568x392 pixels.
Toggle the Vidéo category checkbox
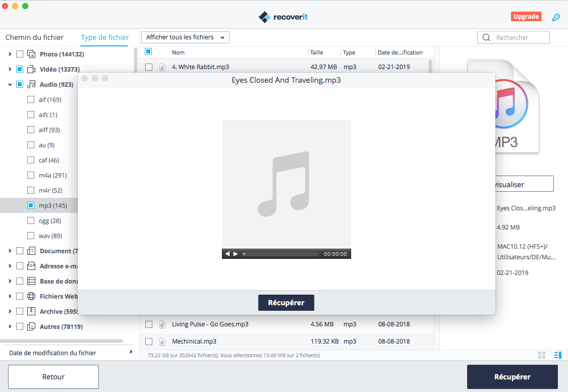point(20,69)
